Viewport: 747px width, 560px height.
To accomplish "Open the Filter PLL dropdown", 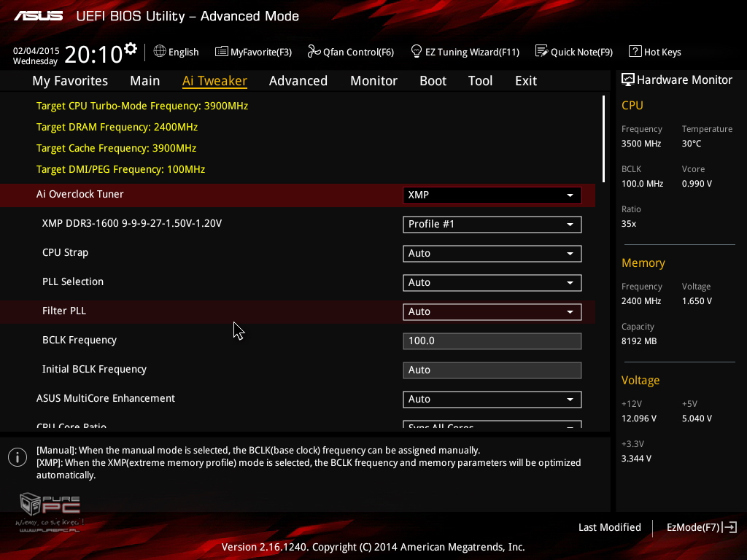I will (x=492, y=312).
